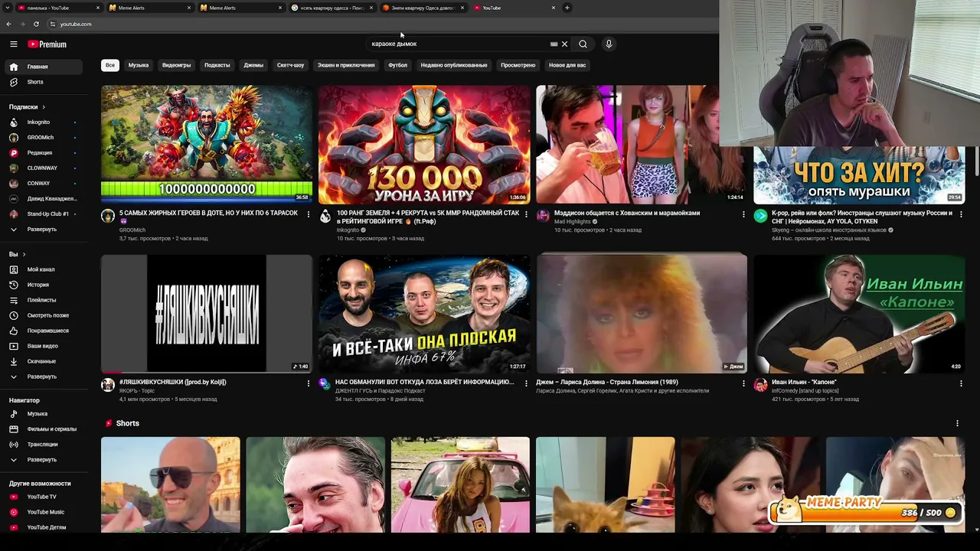The width and height of the screenshot is (980, 551).
Task: Open История watch history
Action: (x=42, y=285)
